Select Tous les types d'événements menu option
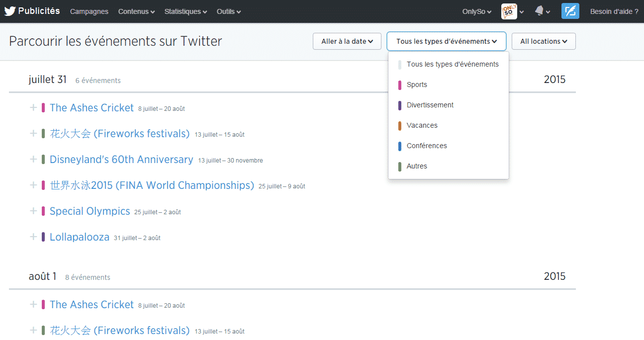Image resolution: width=644 pixels, height=340 pixels. (x=449, y=64)
